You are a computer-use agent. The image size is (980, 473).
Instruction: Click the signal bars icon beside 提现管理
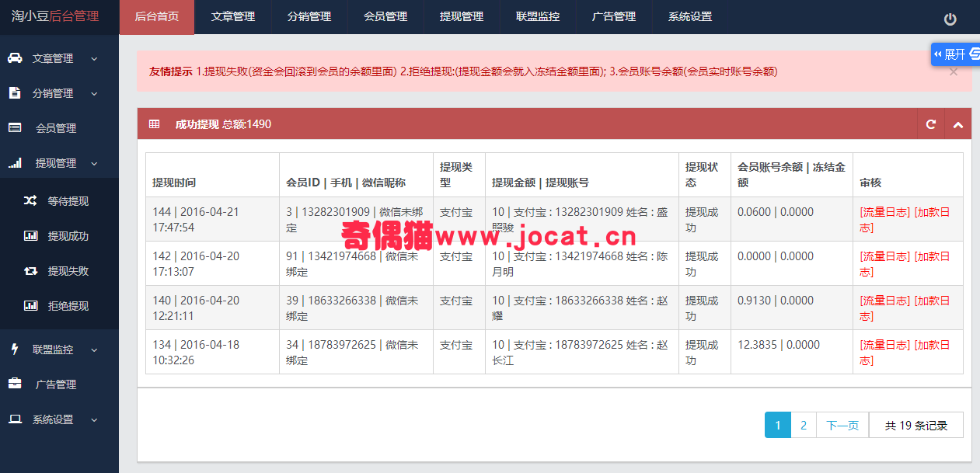click(x=15, y=163)
